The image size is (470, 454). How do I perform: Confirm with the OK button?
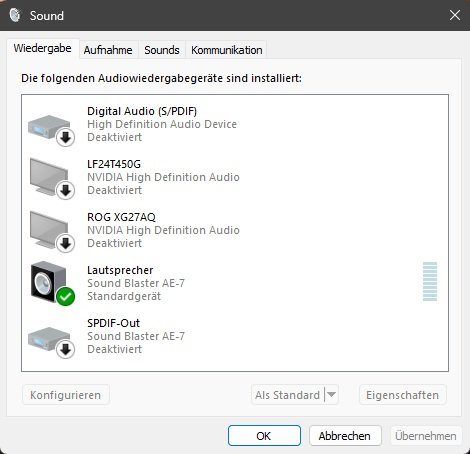[x=264, y=436]
